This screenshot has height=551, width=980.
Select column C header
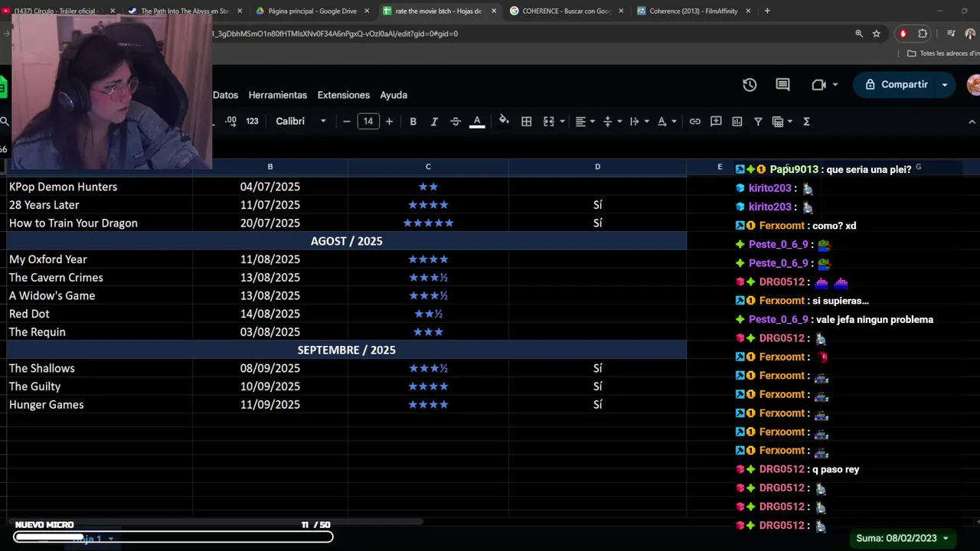coord(428,167)
